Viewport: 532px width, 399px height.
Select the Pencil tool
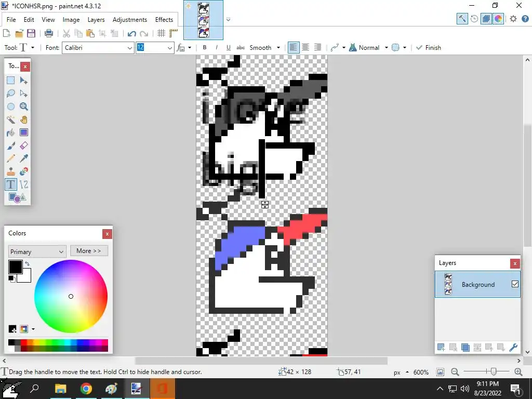(x=11, y=158)
